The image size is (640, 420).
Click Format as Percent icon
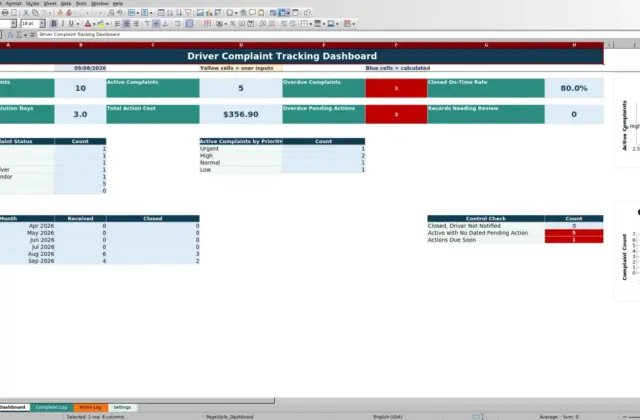(233, 24)
